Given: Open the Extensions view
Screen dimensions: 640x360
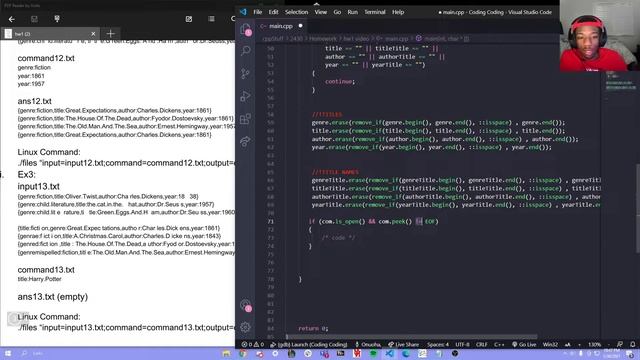Looking at the screenshot, I should 245,119.
